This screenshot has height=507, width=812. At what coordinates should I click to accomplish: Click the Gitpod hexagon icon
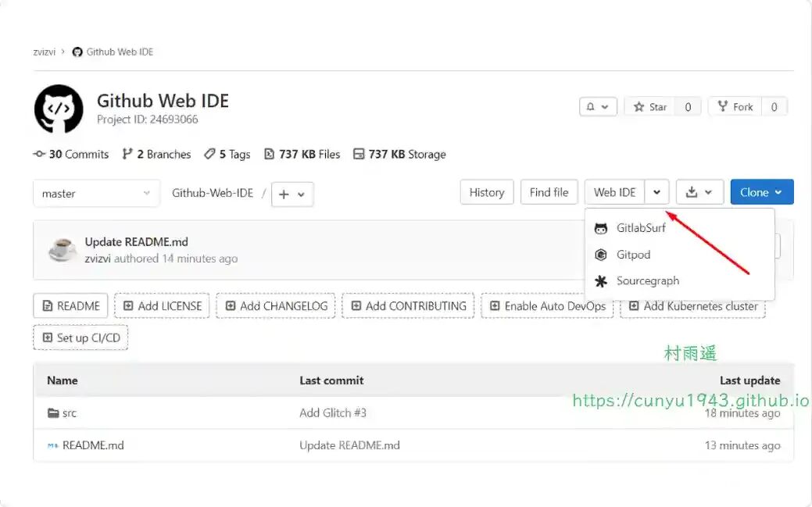click(x=601, y=255)
